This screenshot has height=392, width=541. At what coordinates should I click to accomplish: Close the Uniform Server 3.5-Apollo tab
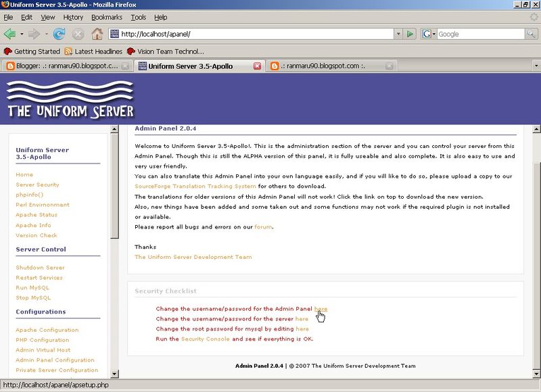[x=258, y=66]
